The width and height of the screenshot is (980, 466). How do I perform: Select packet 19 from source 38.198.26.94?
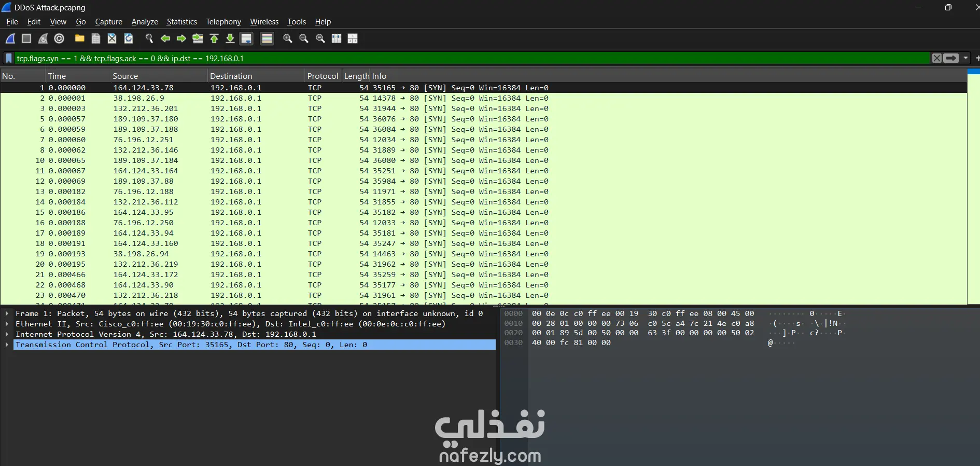(x=483, y=254)
